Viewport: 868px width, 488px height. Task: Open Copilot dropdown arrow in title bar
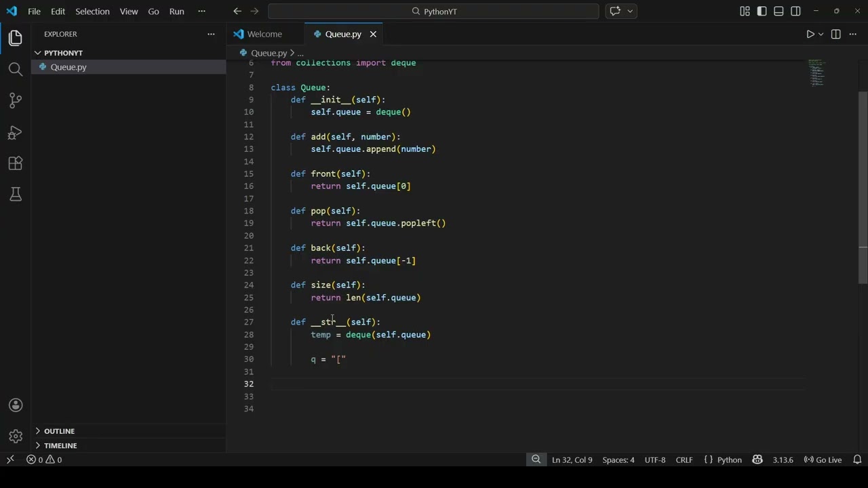(x=630, y=11)
